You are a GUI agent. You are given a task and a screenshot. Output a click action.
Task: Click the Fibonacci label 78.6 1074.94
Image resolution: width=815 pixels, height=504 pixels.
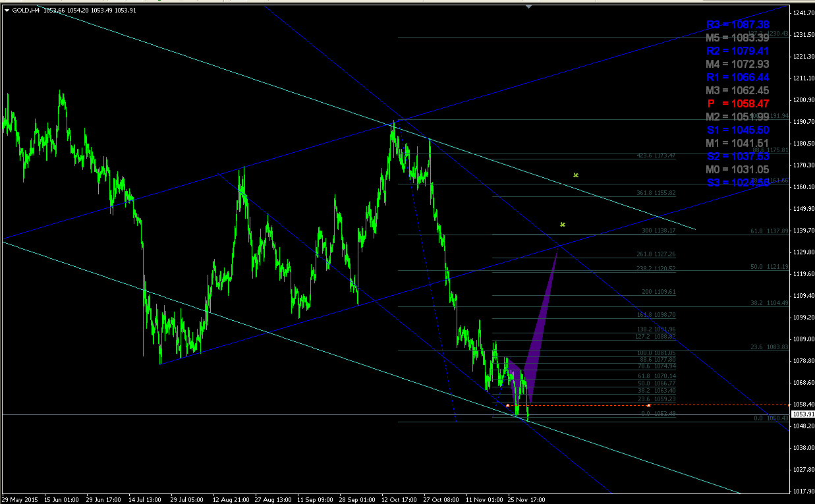coord(657,366)
